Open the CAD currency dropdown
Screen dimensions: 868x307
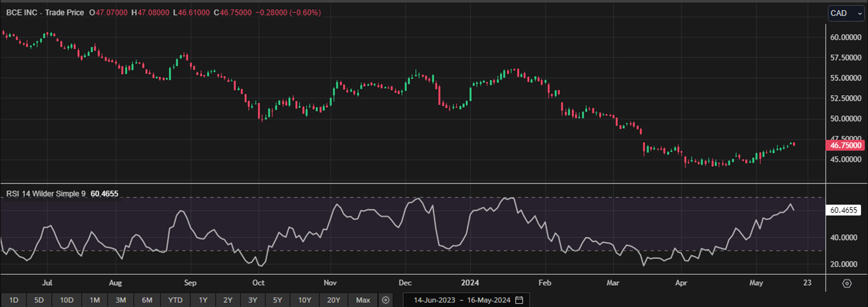point(846,14)
